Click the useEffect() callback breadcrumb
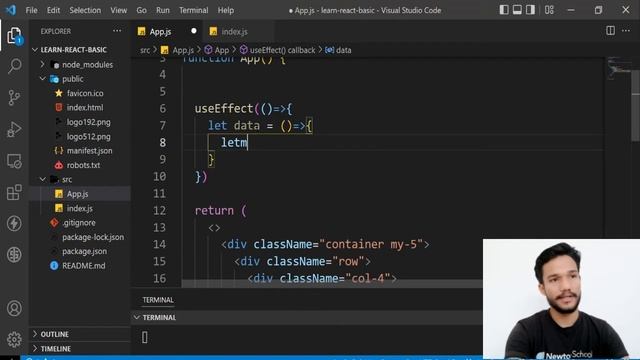This screenshot has width=640, height=360. coord(282,50)
